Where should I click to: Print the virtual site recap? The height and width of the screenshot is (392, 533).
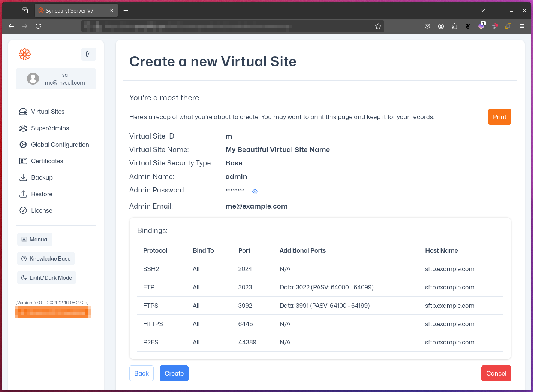[x=499, y=116]
